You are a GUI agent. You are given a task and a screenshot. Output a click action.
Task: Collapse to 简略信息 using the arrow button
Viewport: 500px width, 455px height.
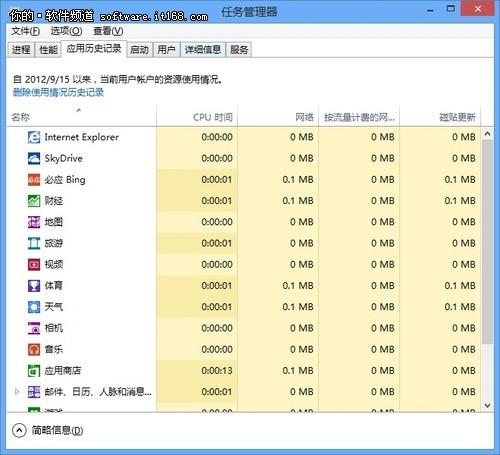tap(19, 430)
